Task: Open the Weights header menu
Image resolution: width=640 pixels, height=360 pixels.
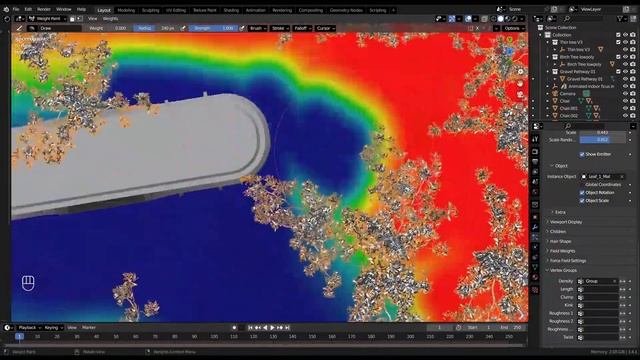Action: tap(110, 19)
